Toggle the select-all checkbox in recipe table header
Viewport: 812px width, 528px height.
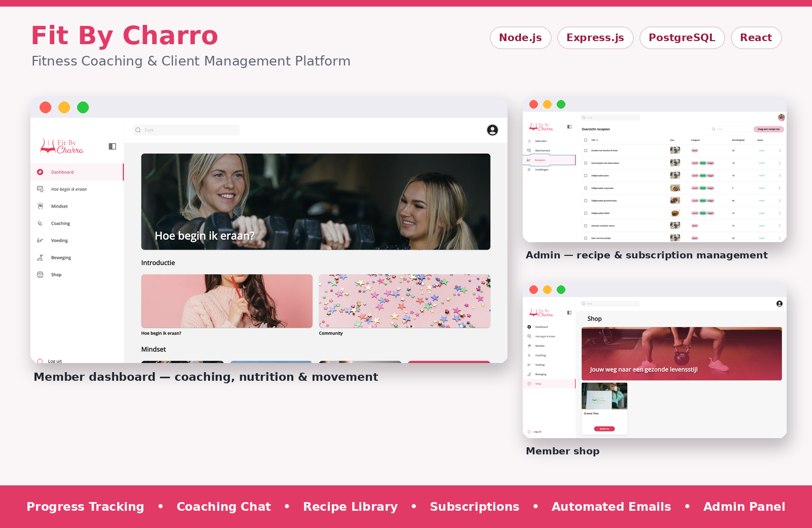pyautogui.click(x=586, y=140)
